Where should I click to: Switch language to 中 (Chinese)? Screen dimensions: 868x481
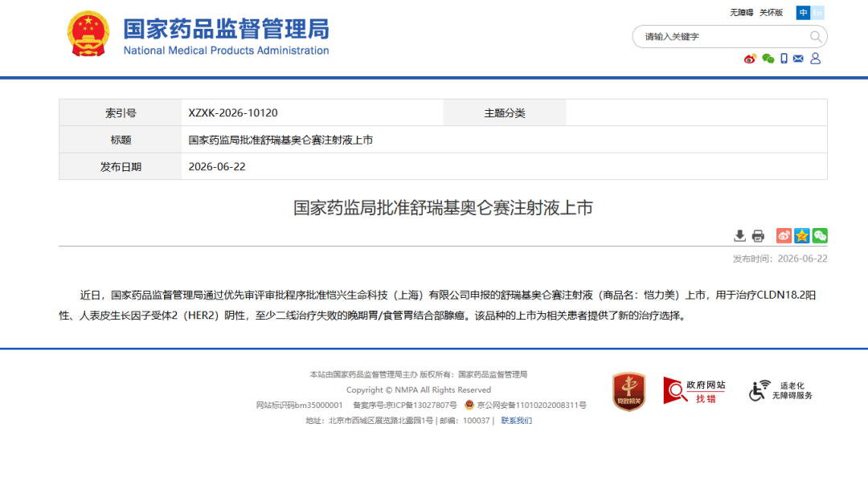pos(803,13)
